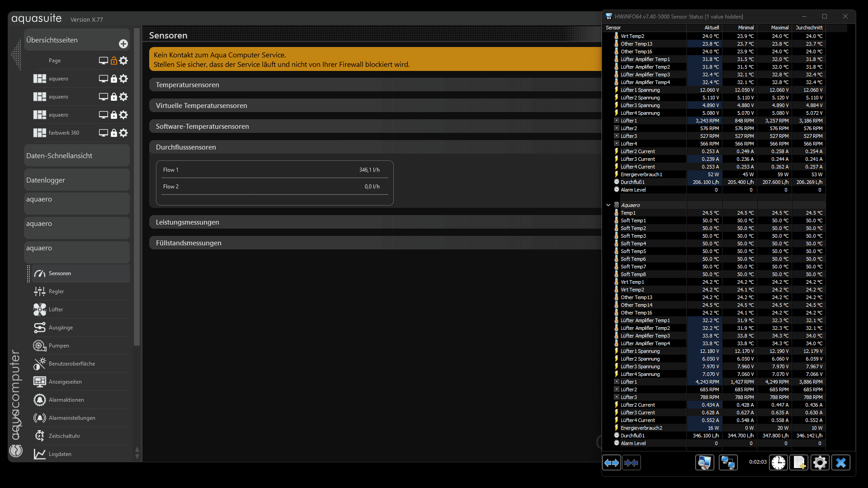Select the Temp1 sensor row
The width and height of the screenshot is (868, 488).
[x=719, y=213]
